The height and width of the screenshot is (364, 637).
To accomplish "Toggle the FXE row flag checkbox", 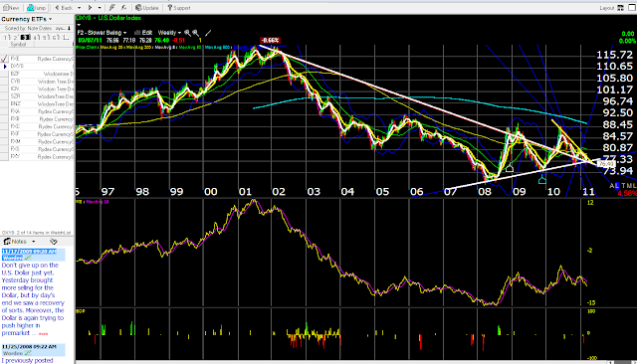I will click(4, 59).
